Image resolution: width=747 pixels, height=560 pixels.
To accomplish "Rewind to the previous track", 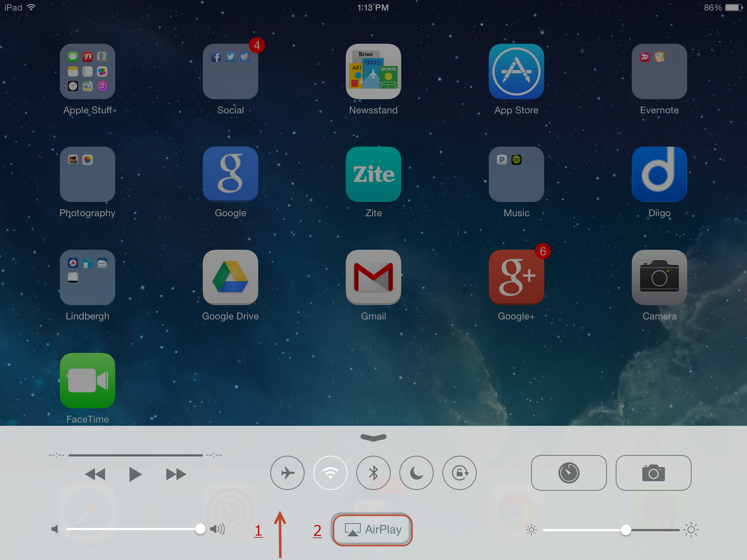I will pyautogui.click(x=95, y=474).
